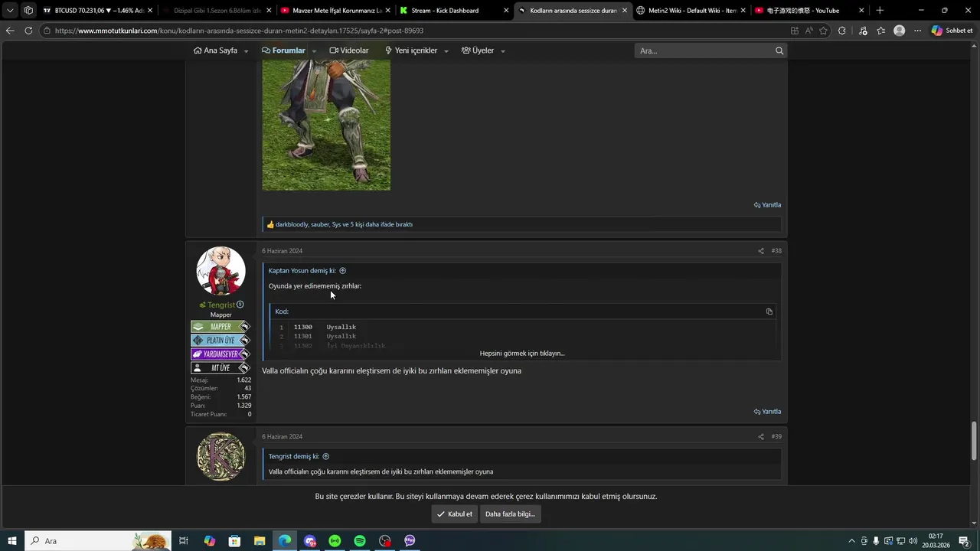Jump to Tengrist's quoted post arrow
This screenshot has height=551, width=980.
(x=326, y=456)
